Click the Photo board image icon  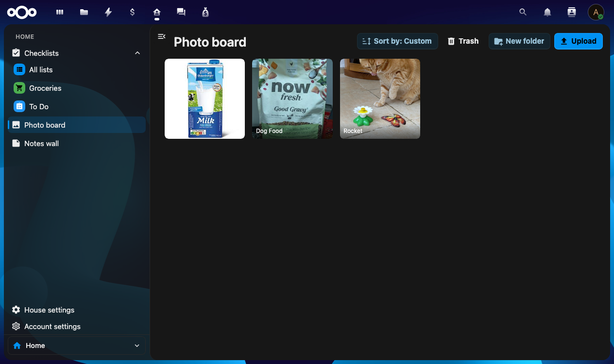tap(16, 125)
